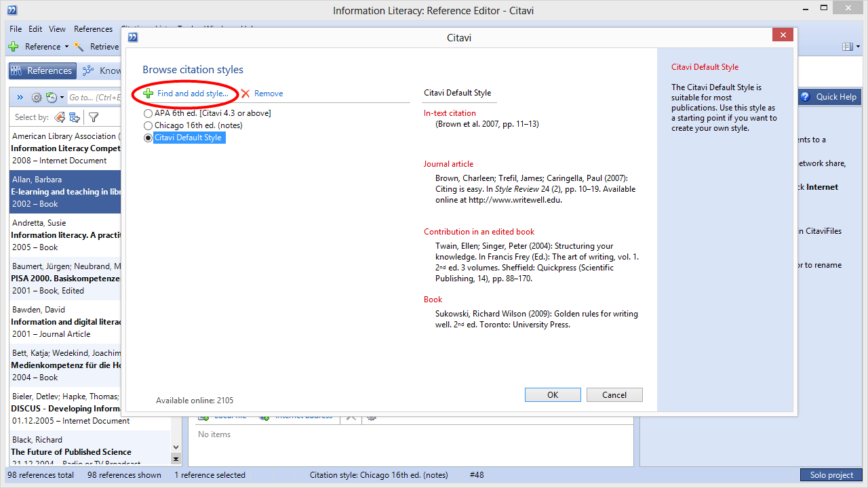
Task: Open the history dropdown arrow
Action: pos(62,98)
